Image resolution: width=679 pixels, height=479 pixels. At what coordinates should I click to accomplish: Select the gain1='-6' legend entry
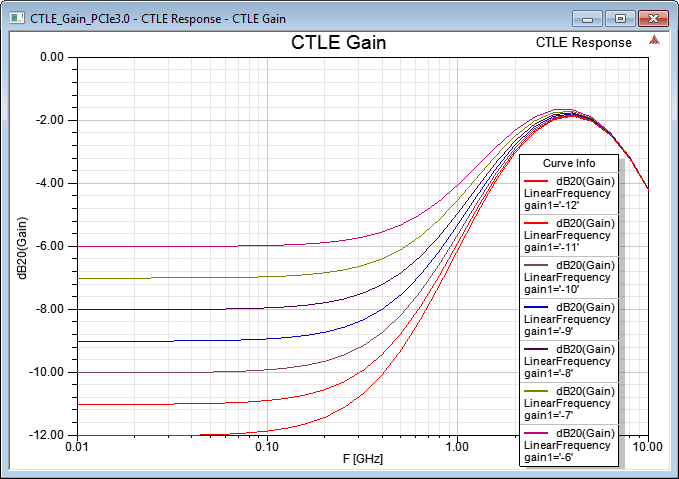569,445
